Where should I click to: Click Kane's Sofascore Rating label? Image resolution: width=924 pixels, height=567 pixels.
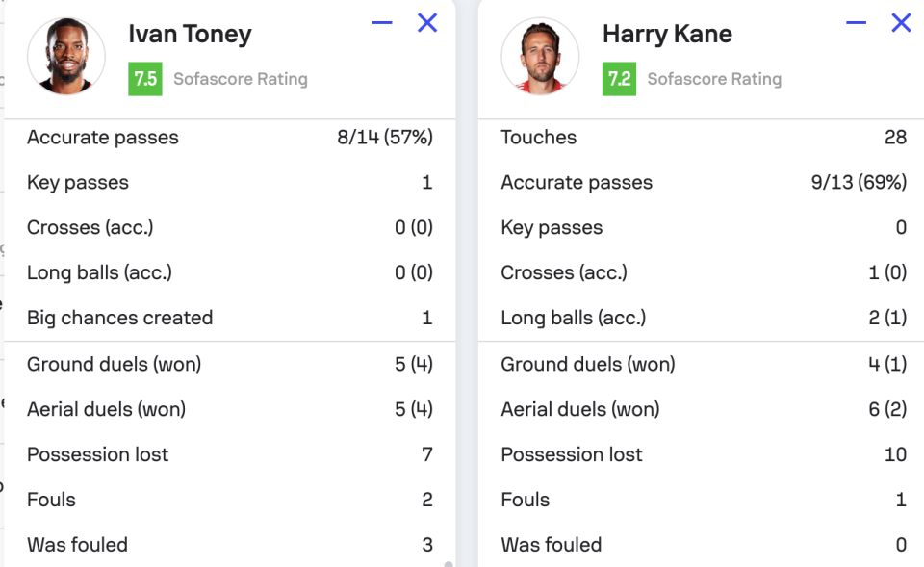(x=714, y=79)
